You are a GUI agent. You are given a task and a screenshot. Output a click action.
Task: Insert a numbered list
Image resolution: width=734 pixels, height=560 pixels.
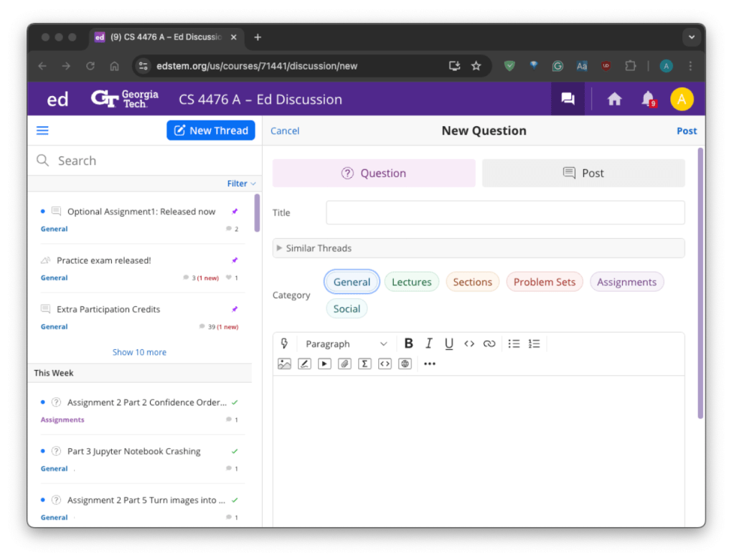534,344
